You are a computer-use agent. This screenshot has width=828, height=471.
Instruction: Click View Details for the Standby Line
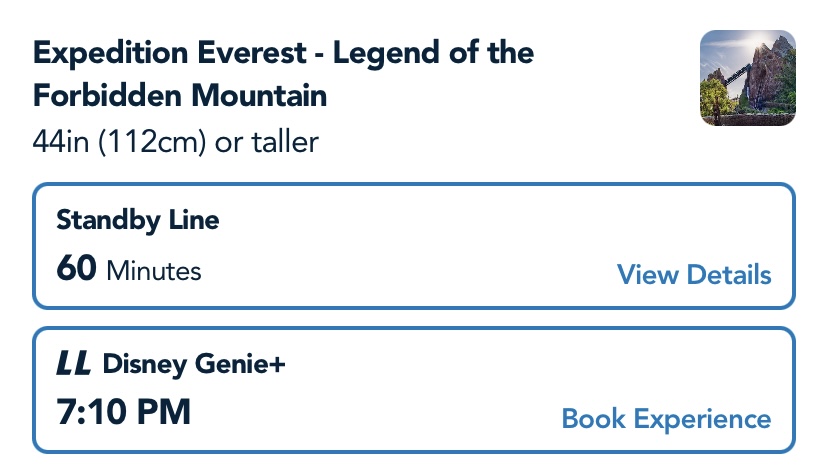[x=694, y=275]
